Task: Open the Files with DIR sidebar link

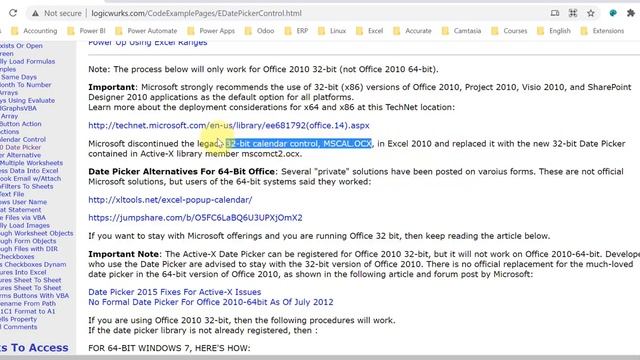Action: pos(29,249)
